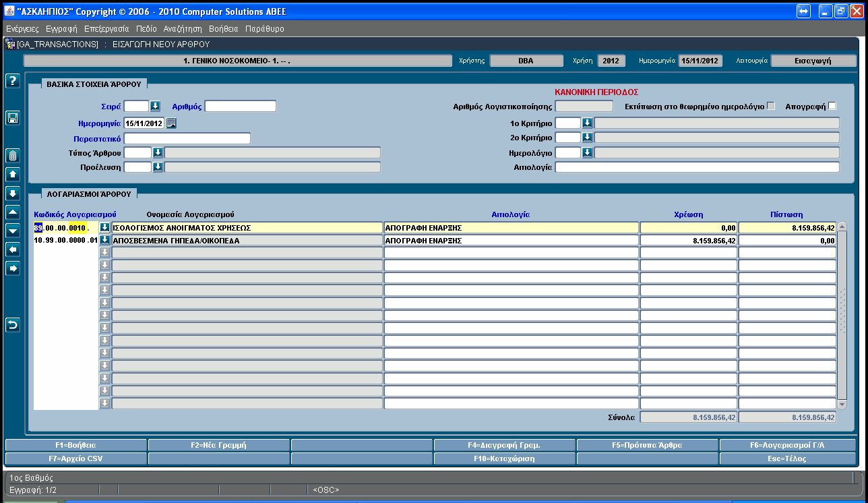
Task: Click the left arrow sidebar icon
Action: click(12, 249)
